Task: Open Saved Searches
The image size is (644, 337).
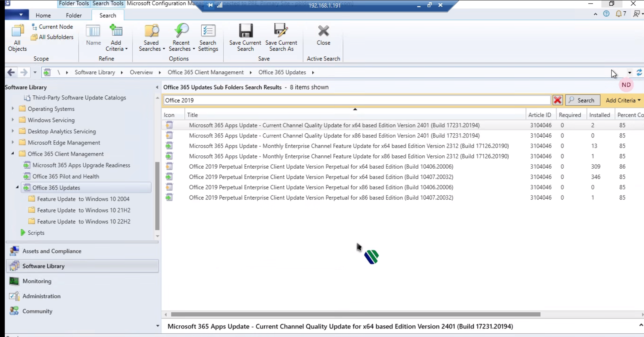Action: (x=151, y=38)
